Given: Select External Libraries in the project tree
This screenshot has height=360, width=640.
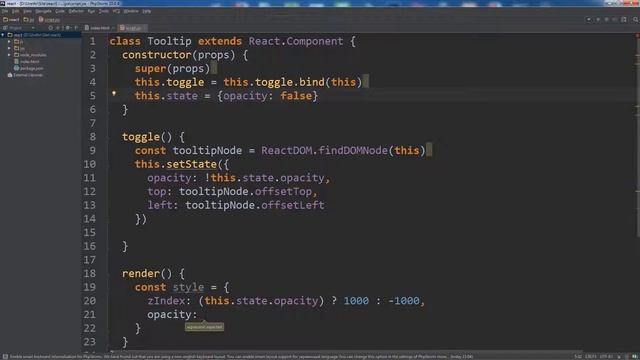Looking at the screenshot, I should (x=25, y=75).
